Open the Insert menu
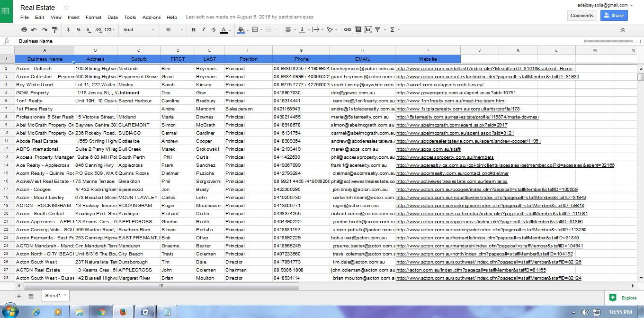This screenshot has width=644, height=318. [73, 17]
